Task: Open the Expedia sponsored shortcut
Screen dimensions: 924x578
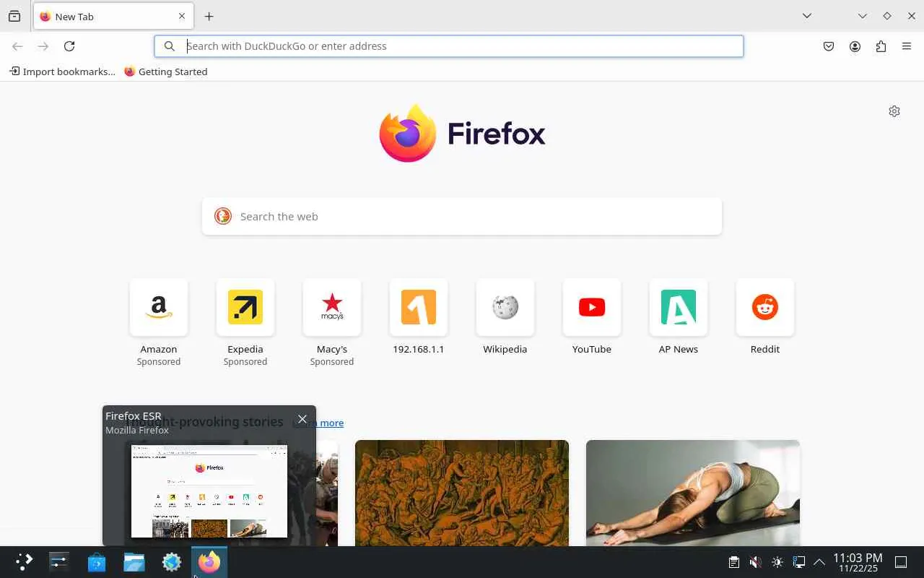Action: click(245, 322)
